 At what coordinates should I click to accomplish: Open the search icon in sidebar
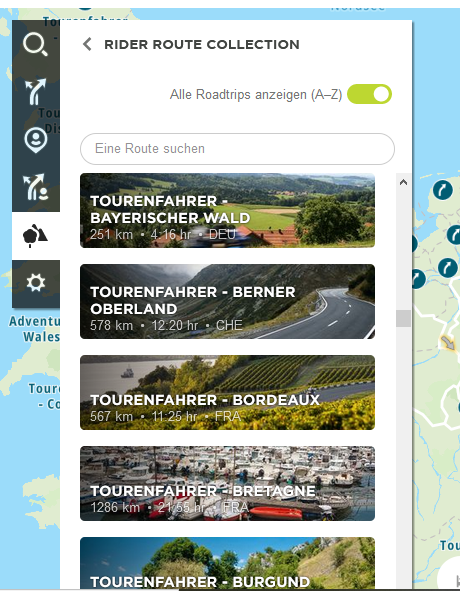35,44
